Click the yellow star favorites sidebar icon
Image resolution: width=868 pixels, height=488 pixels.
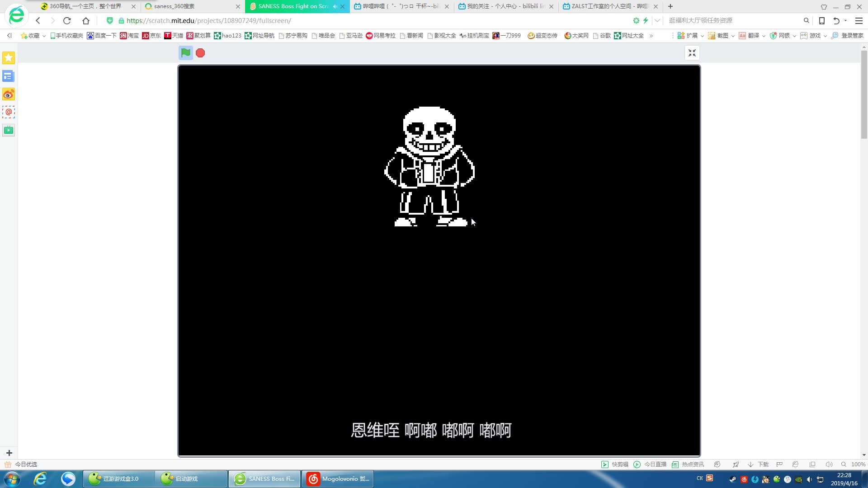click(x=8, y=58)
